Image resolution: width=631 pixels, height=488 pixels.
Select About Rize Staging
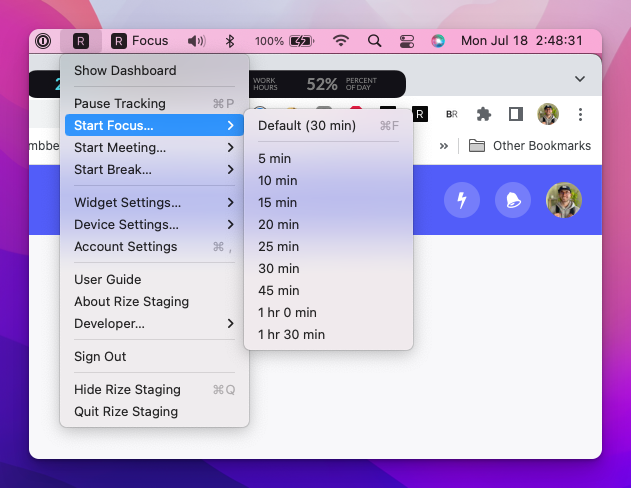154,302
